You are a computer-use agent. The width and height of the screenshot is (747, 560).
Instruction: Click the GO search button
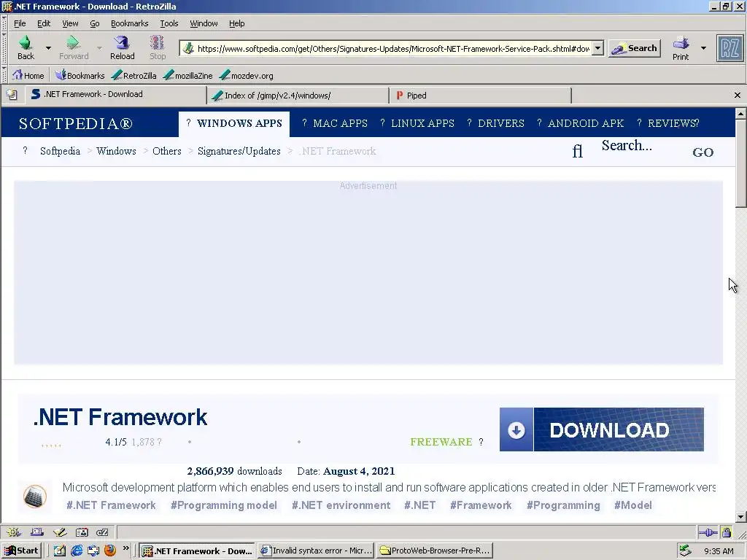tap(703, 152)
